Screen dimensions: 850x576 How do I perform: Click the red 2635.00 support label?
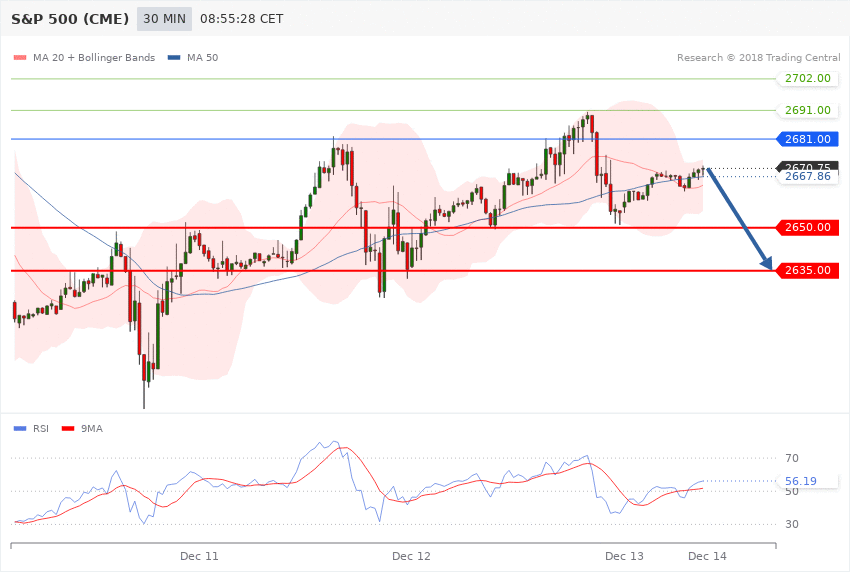pyautogui.click(x=808, y=270)
